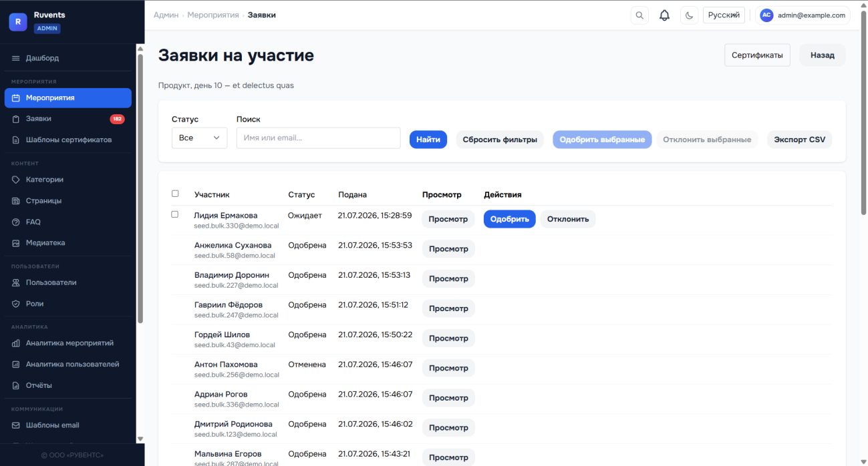Screen dimensions: 868x466
Task: Click Просмотр for Адриан Рогов
Action: point(448,398)
